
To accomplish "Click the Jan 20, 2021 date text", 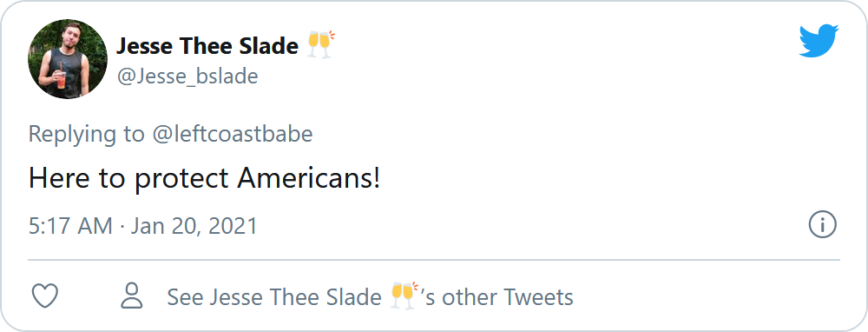I will pos(194,226).
